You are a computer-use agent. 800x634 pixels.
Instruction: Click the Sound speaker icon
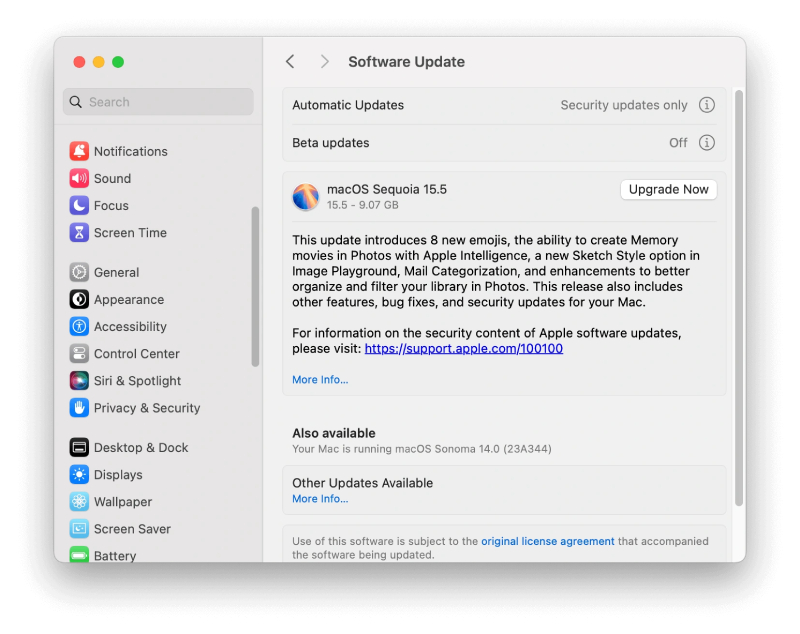coord(79,178)
